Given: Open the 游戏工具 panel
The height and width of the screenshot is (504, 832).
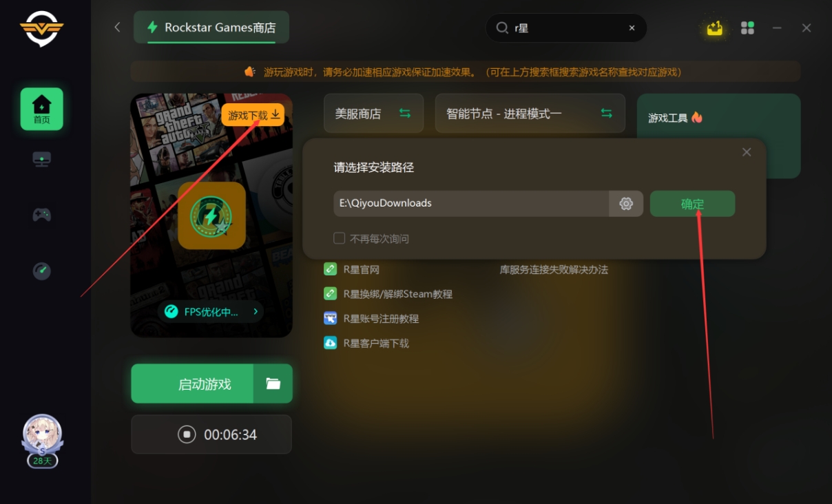Looking at the screenshot, I should click(718, 136).
